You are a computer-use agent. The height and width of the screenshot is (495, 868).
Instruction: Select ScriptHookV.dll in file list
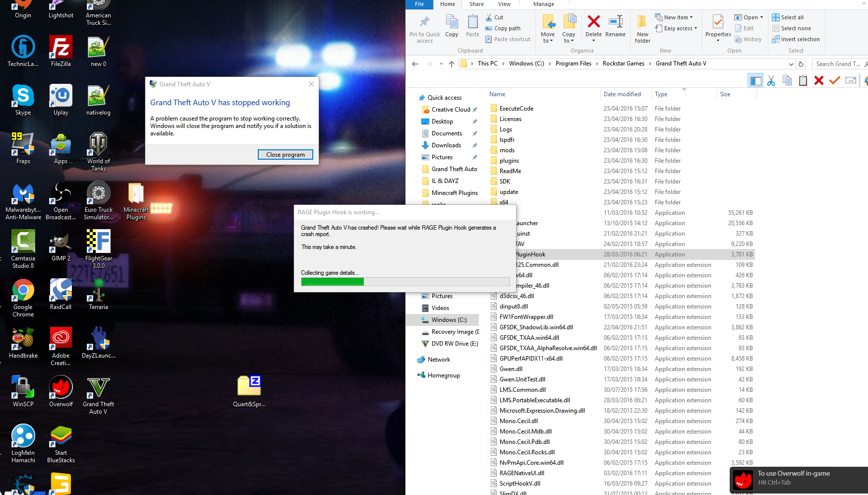tap(622, 484)
